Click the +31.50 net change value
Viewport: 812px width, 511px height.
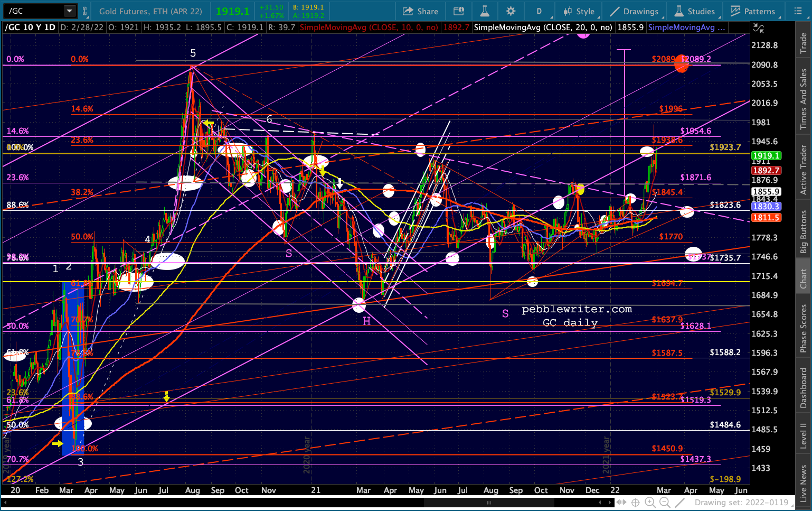point(271,7)
